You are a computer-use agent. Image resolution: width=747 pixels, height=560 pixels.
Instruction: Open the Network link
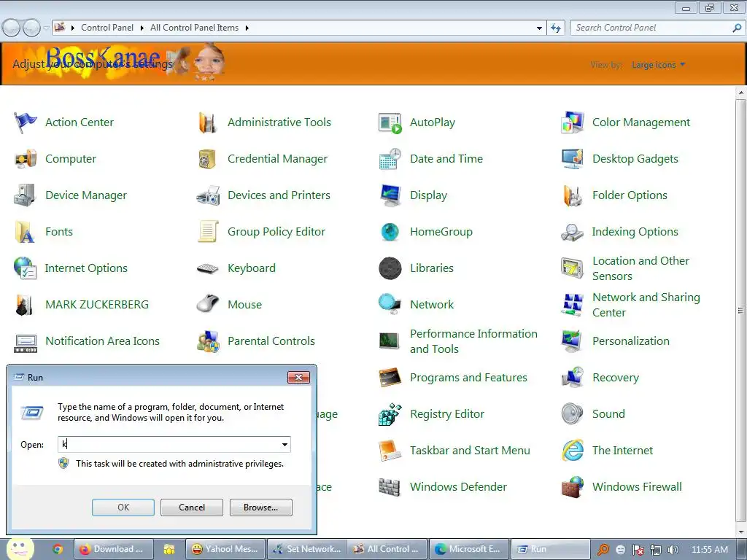click(432, 305)
